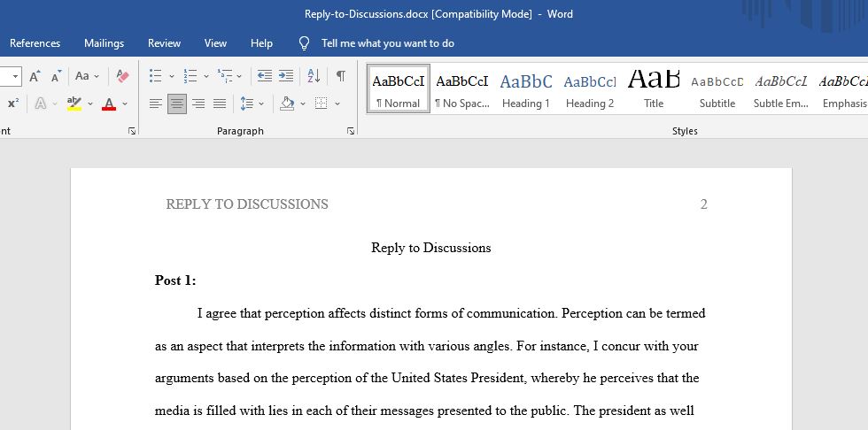Click the header text REPLY TO DISCUSSIONS
This screenshot has width=868, height=430.
pos(247,204)
